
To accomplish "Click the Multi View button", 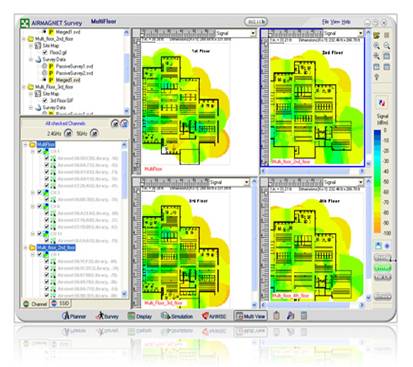I will (x=250, y=316).
